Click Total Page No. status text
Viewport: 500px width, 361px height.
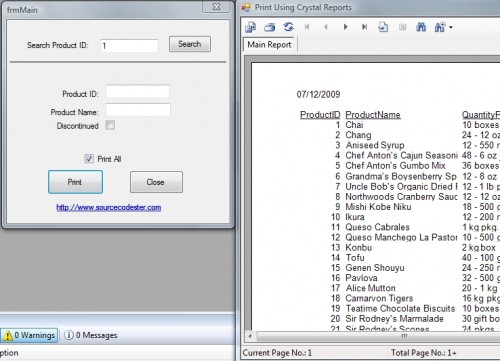[x=424, y=353]
